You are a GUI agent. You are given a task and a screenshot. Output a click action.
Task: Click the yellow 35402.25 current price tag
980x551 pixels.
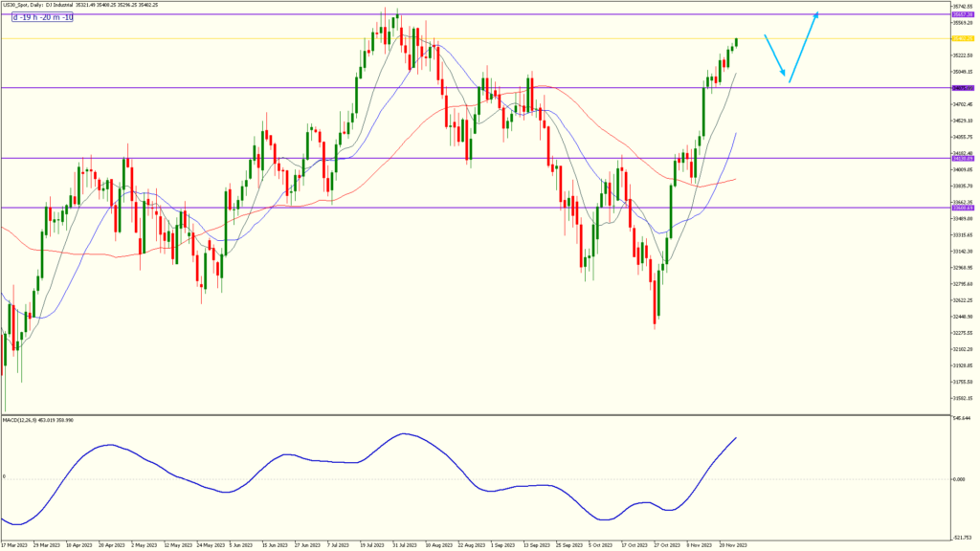(962, 38)
